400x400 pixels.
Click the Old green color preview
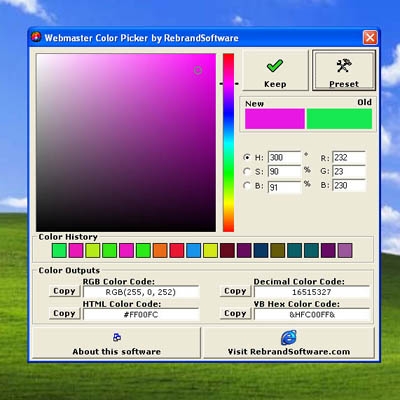[x=339, y=119]
